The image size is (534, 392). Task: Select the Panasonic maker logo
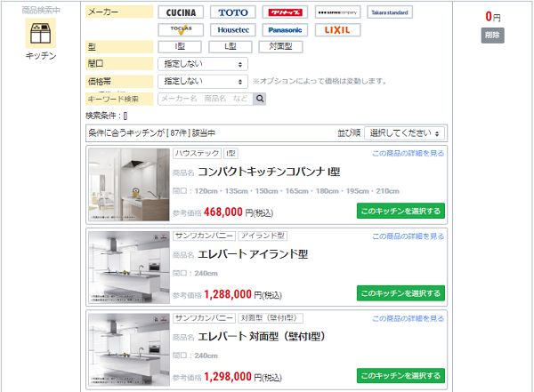tap(285, 30)
